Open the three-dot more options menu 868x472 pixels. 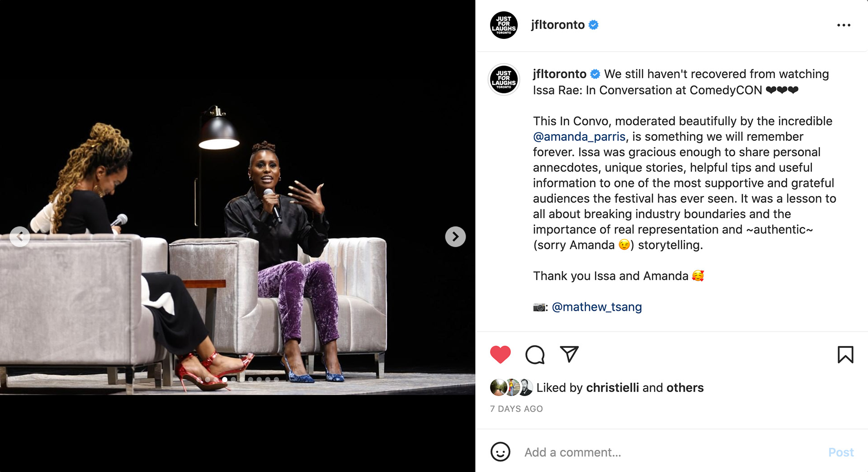point(844,25)
